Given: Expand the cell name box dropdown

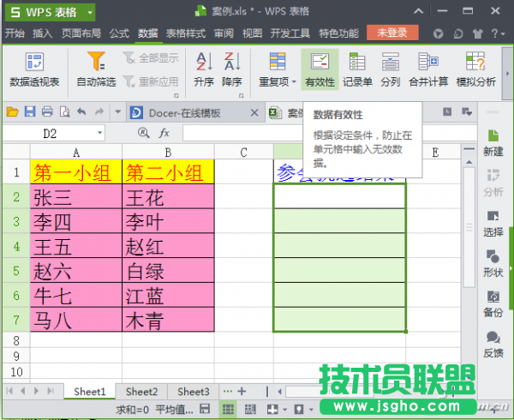Looking at the screenshot, I should click(x=99, y=133).
